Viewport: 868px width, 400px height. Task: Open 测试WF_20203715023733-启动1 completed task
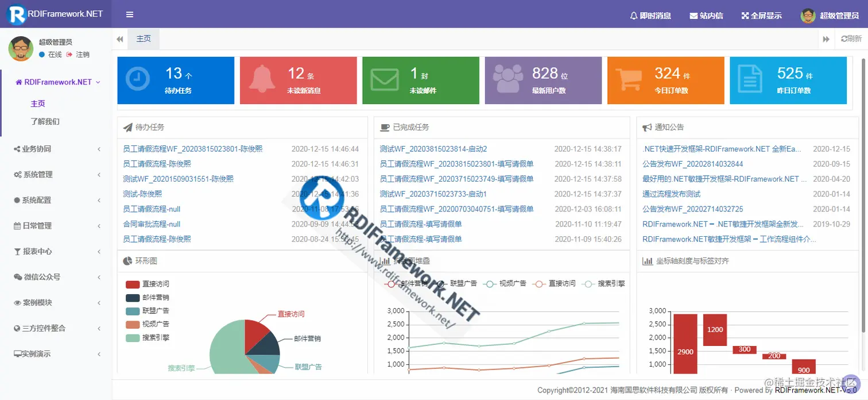tap(433, 194)
